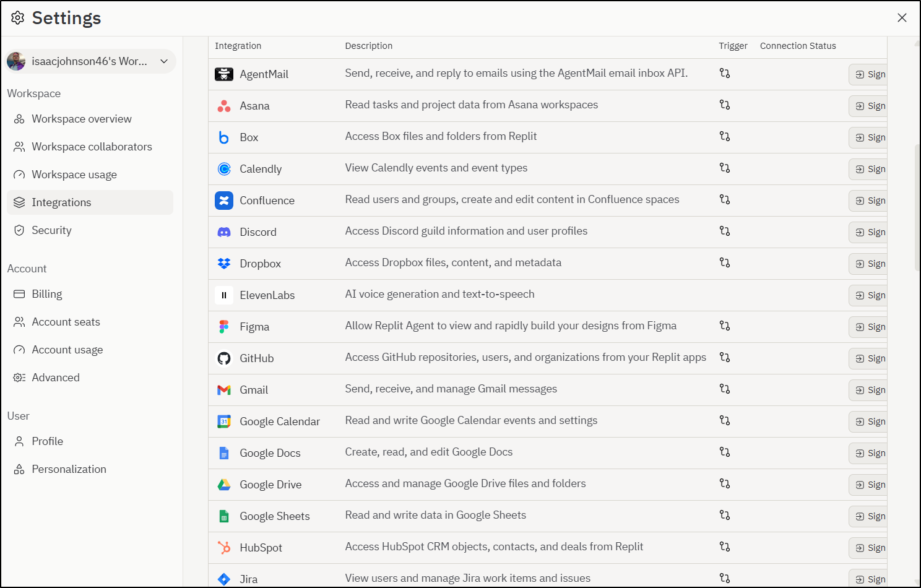Click the Dropbox logo icon

pos(224,264)
